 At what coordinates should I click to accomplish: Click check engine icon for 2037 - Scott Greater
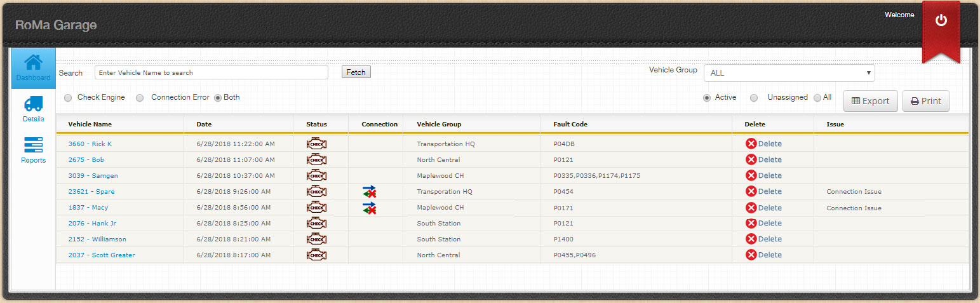coord(316,255)
